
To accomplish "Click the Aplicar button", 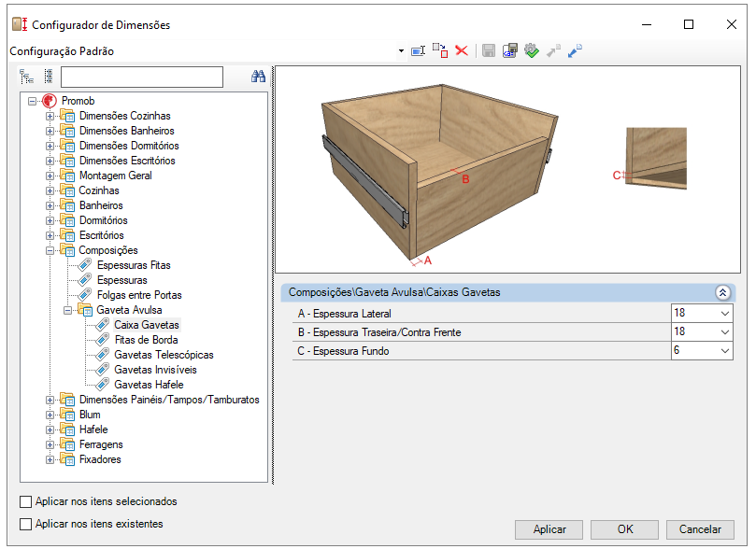I will click(549, 529).
